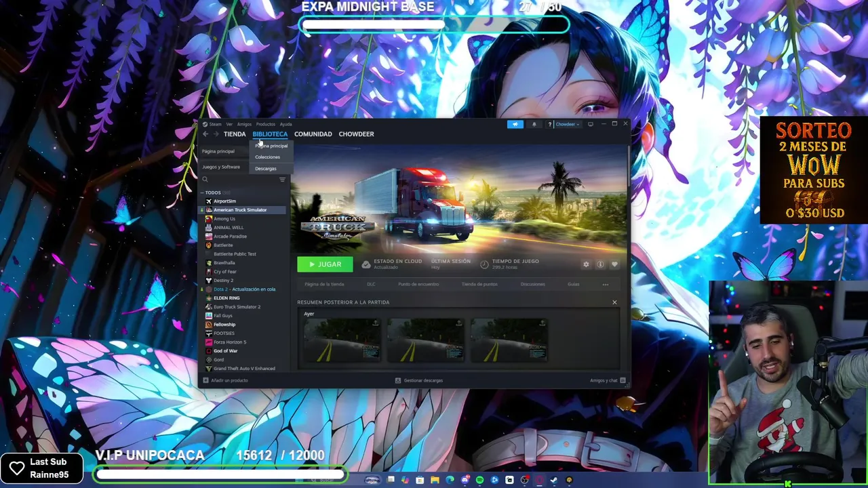Open the Amigos y chat icon
The width and height of the screenshot is (868, 488).
(623, 380)
